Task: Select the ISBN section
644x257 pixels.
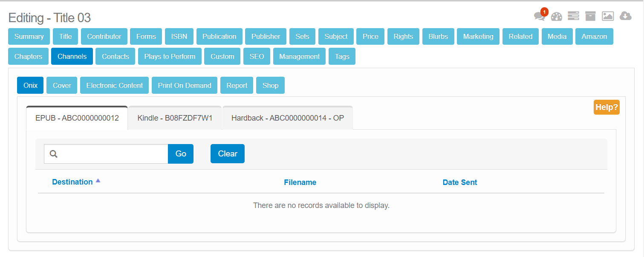Action: 179,36
